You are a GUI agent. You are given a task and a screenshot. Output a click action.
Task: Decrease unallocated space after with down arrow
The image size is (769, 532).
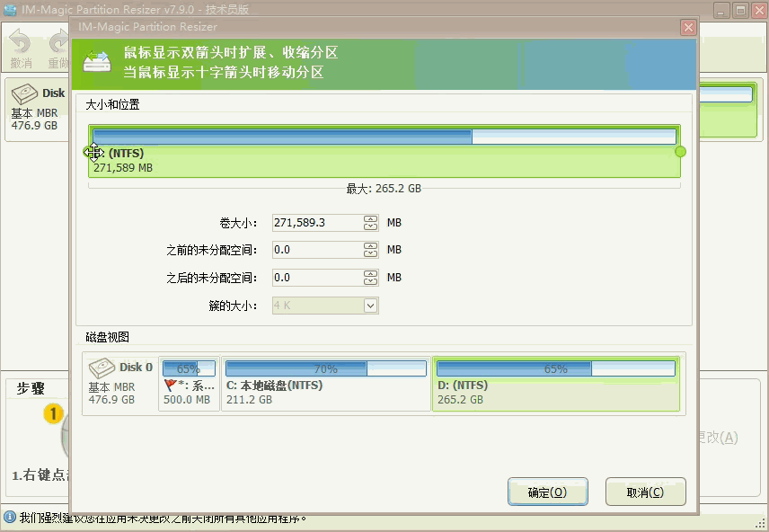click(x=371, y=281)
